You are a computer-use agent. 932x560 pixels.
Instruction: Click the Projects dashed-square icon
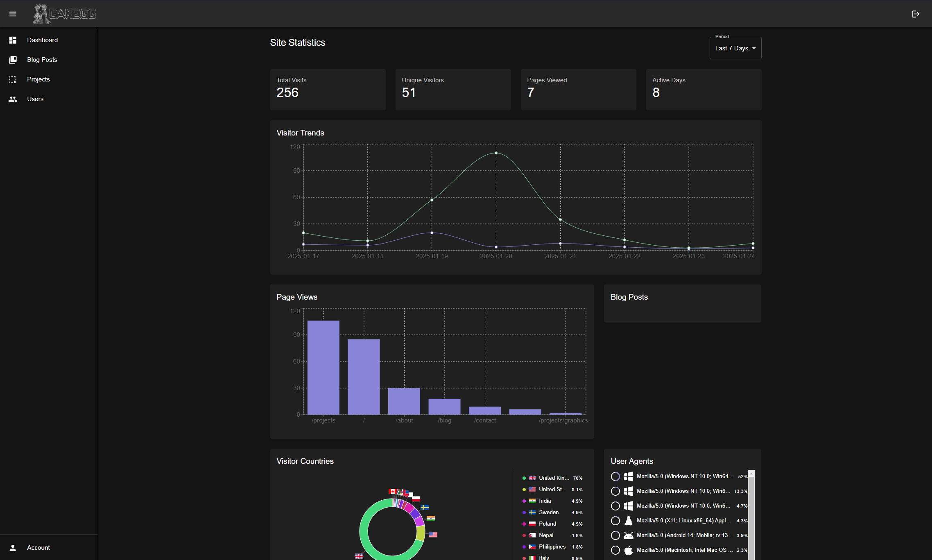[x=13, y=79]
